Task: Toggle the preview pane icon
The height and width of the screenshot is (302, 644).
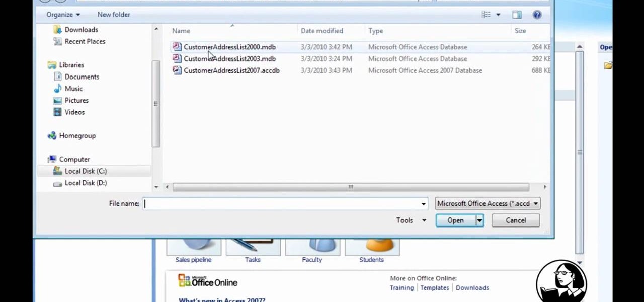Action: tap(517, 14)
